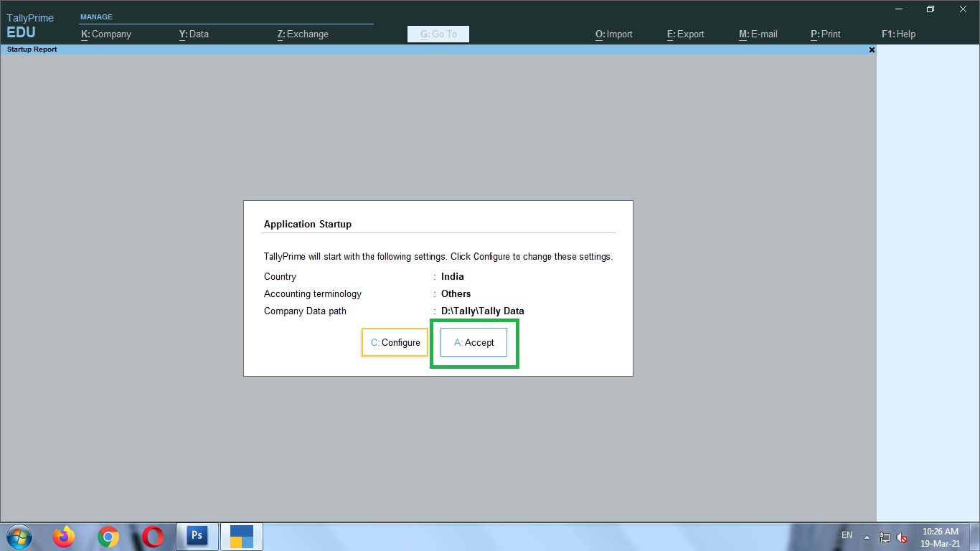This screenshot has width=980, height=551.
Task: Open the P: Print menu
Action: (826, 34)
